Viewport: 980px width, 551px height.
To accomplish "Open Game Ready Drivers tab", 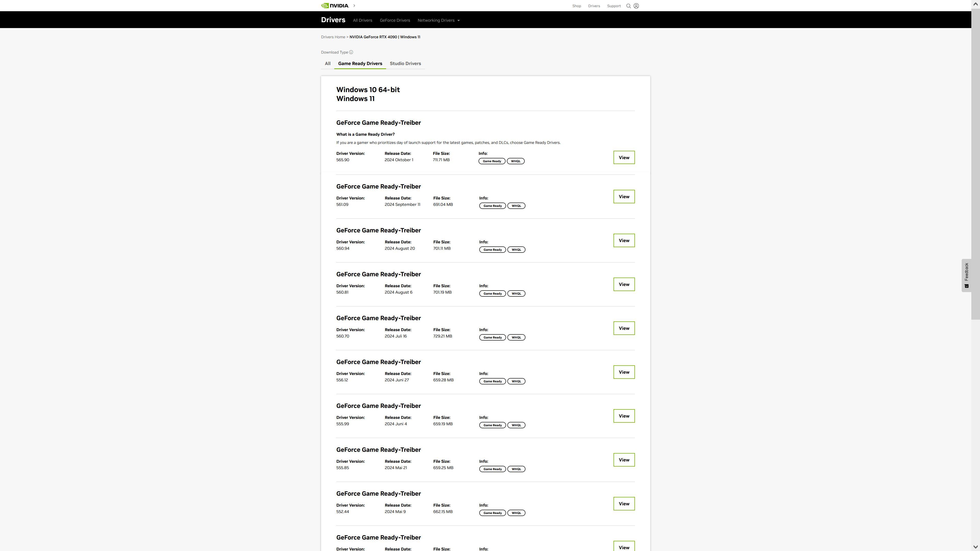I will (x=360, y=64).
